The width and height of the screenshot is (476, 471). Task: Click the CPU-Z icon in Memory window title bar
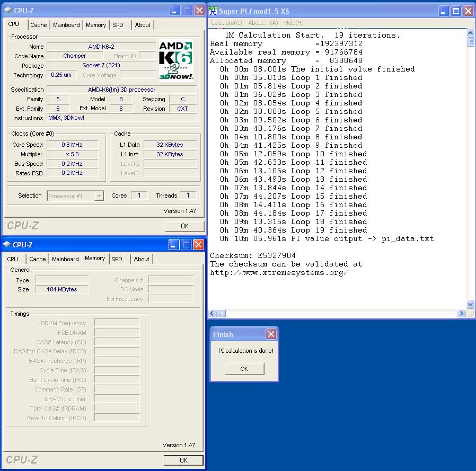pos(7,244)
